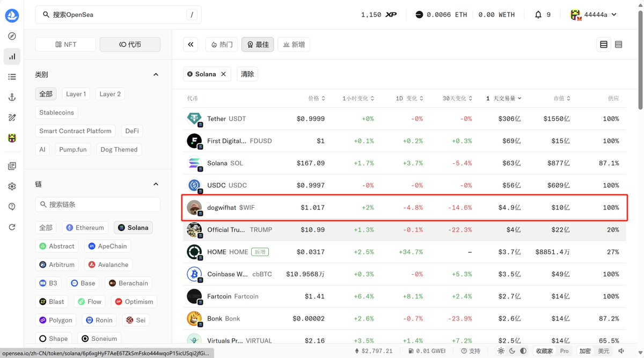The height and width of the screenshot is (358, 644).
Task: Open the OpenSea home logo
Action: coord(12,16)
